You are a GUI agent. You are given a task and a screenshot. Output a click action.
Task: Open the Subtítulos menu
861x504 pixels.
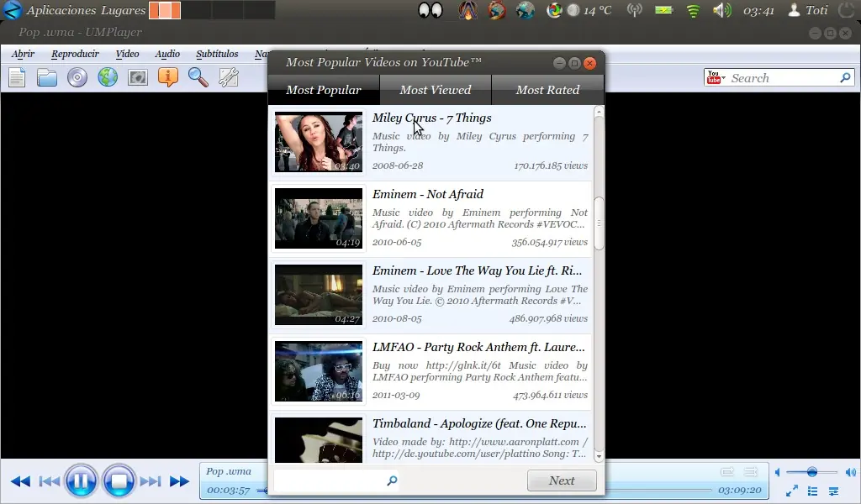[218, 54]
